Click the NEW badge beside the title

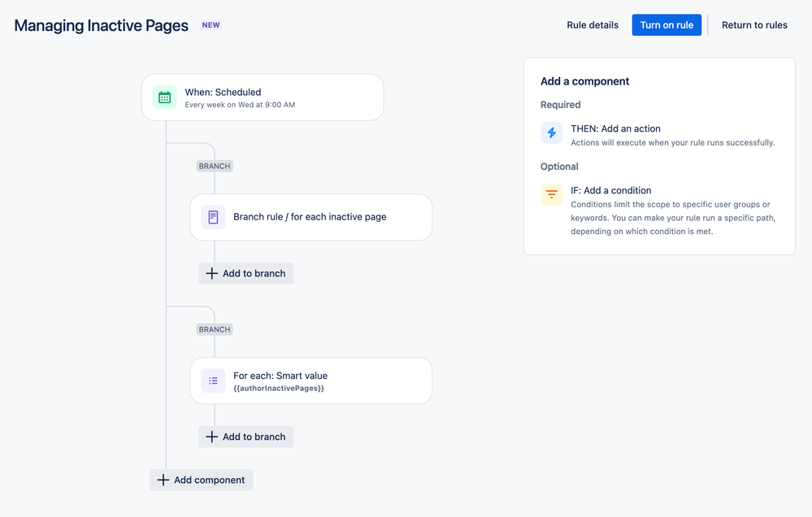[211, 25]
